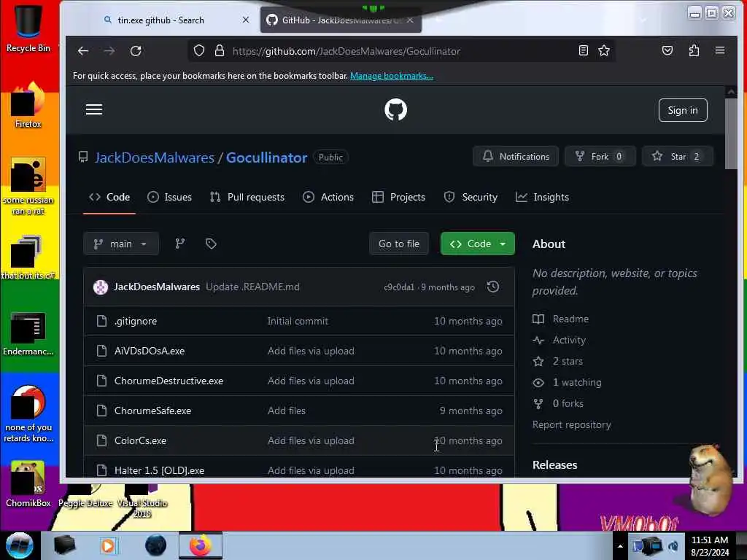Viewport: 747px width, 560px height.
Task: Go back using the browser back arrow
Action: [x=83, y=51]
